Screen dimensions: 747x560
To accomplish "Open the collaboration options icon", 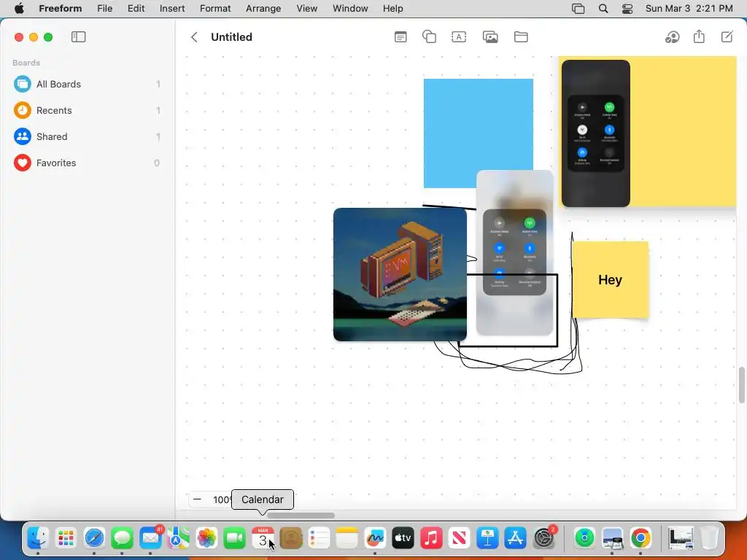I will [x=672, y=36].
